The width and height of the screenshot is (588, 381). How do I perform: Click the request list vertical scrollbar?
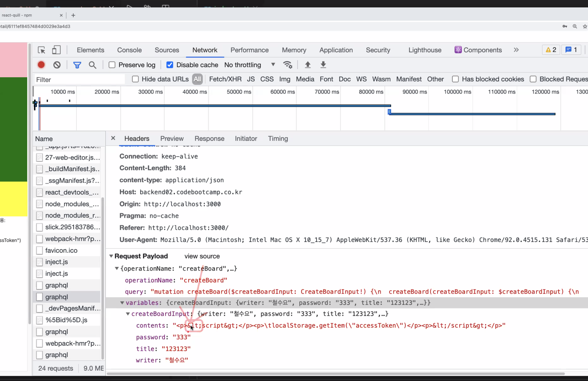pyautogui.click(x=102, y=278)
